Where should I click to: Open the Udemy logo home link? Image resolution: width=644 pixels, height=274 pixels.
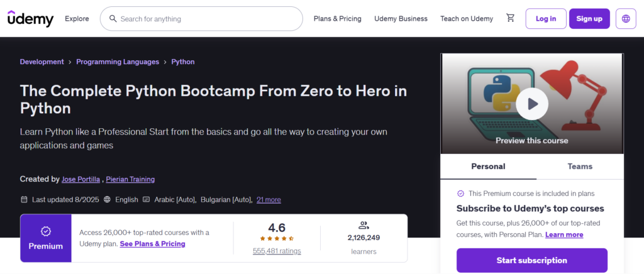[30, 19]
